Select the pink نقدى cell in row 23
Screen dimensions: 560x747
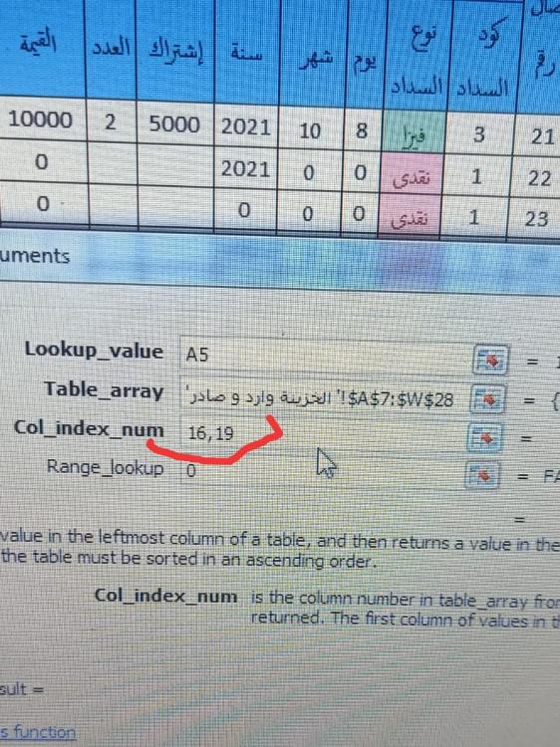(409, 216)
